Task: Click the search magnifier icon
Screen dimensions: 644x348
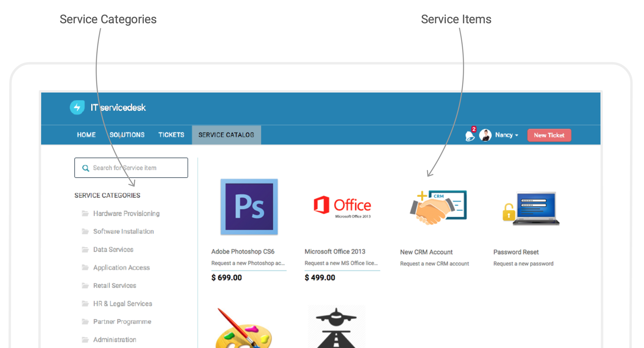Action: 86,168
